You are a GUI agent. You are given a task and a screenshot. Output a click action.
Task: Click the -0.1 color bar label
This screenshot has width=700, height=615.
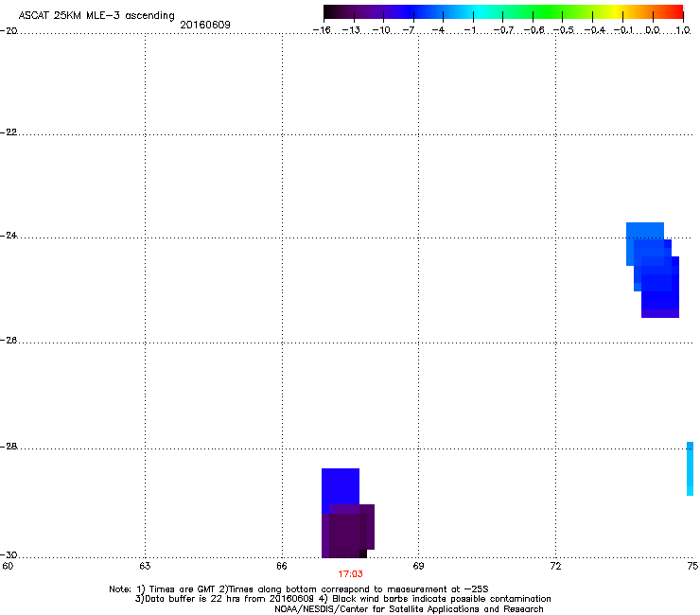click(623, 30)
